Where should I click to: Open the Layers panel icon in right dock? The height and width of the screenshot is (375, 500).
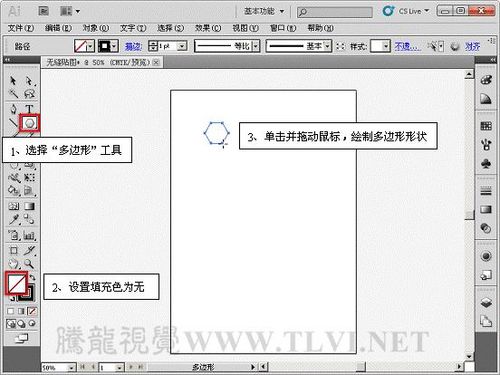pyautogui.click(x=486, y=303)
